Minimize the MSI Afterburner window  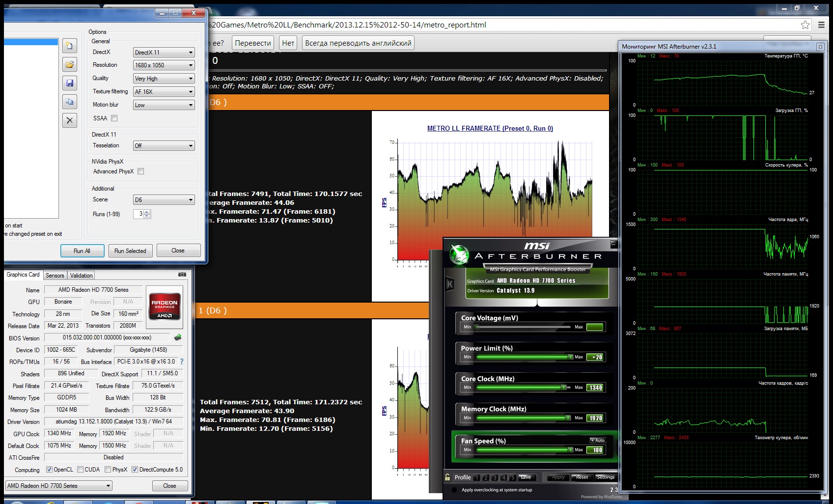(x=613, y=244)
